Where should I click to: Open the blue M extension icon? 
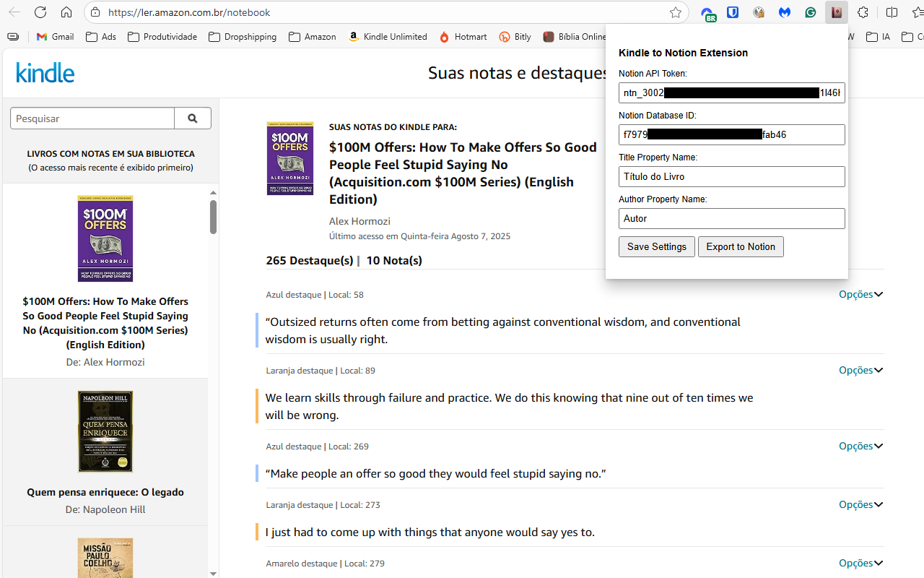[x=785, y=12]
